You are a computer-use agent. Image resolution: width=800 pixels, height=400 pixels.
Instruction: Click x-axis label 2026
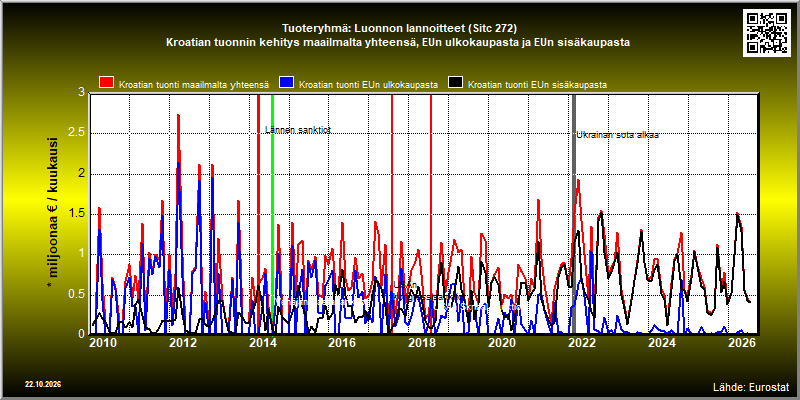(x=742, y=342)
